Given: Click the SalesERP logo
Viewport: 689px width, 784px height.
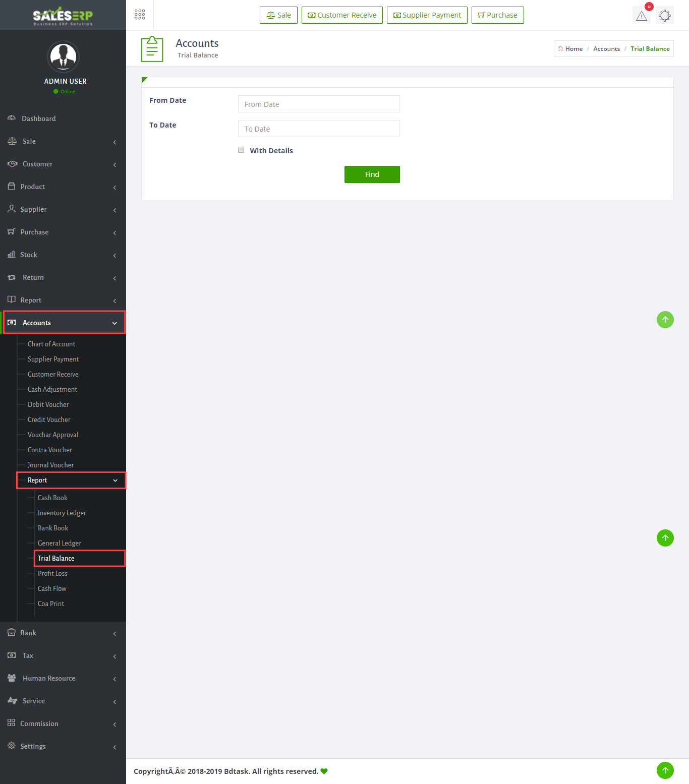Looking at the screenshot, I should pos(63,16).
